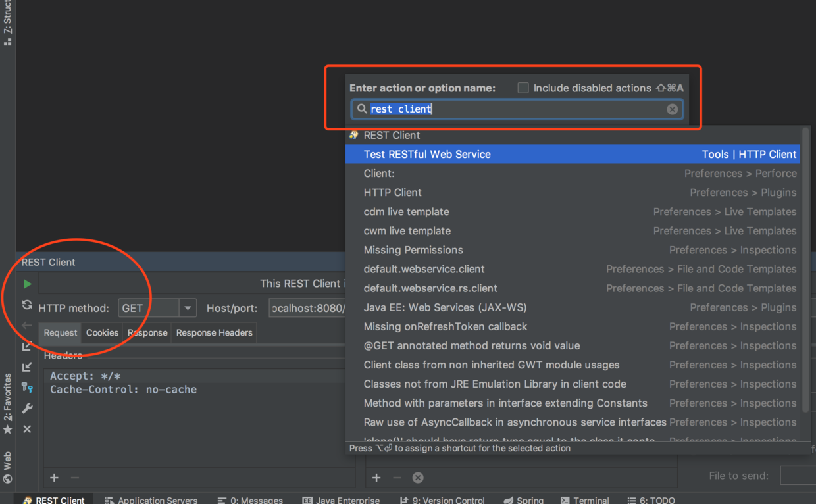Viewport: 816px width, 504px height.
Task: Click the magnifier icon in the action search field
Action: pos(361,109)
